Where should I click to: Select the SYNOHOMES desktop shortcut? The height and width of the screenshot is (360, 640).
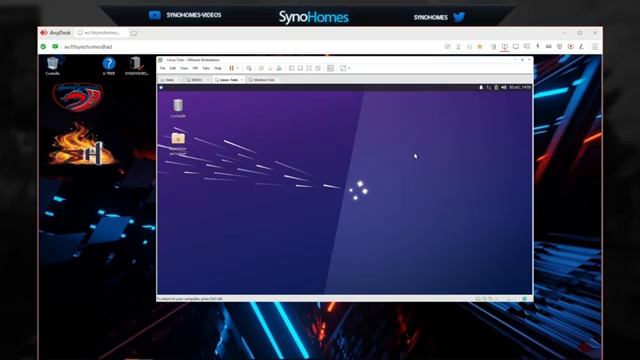[x=136, y=66]
